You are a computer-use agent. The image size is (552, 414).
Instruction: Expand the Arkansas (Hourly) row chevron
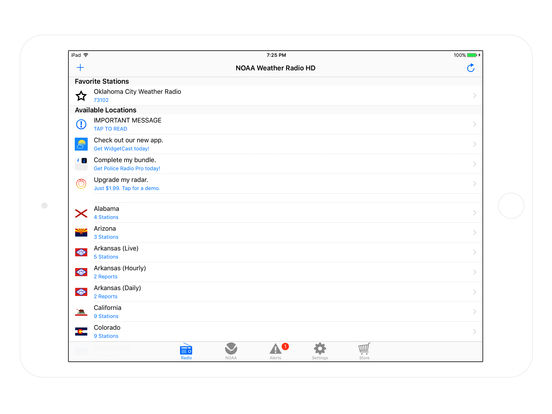point(475,272)
